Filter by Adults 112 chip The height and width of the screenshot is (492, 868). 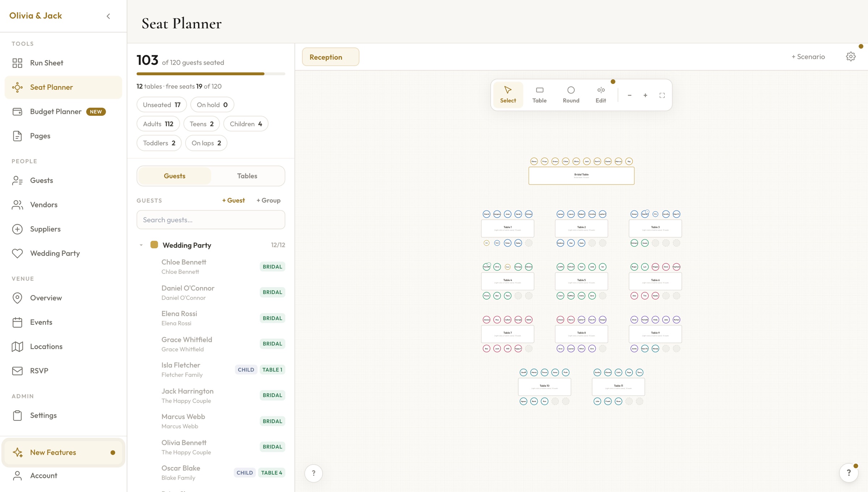click(x=158, y=124)
